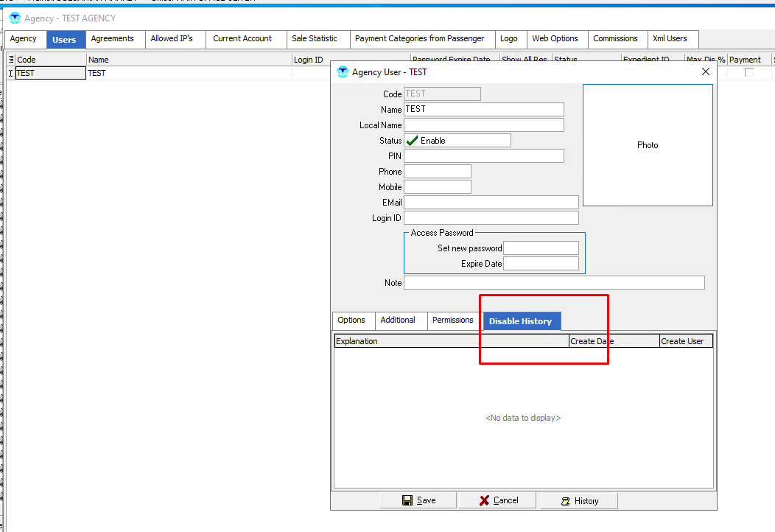Click the Cancel button
The height and width of the screenshot is (532, 775).
498,501
